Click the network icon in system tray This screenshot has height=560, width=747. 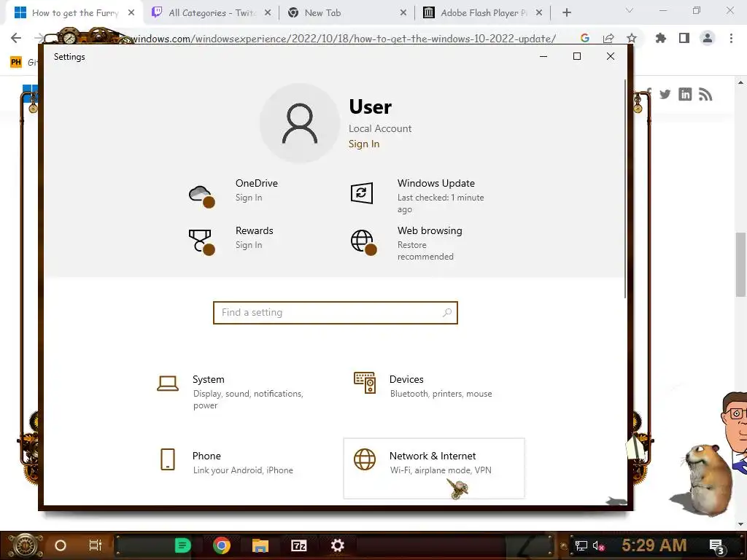pos(581,545)
